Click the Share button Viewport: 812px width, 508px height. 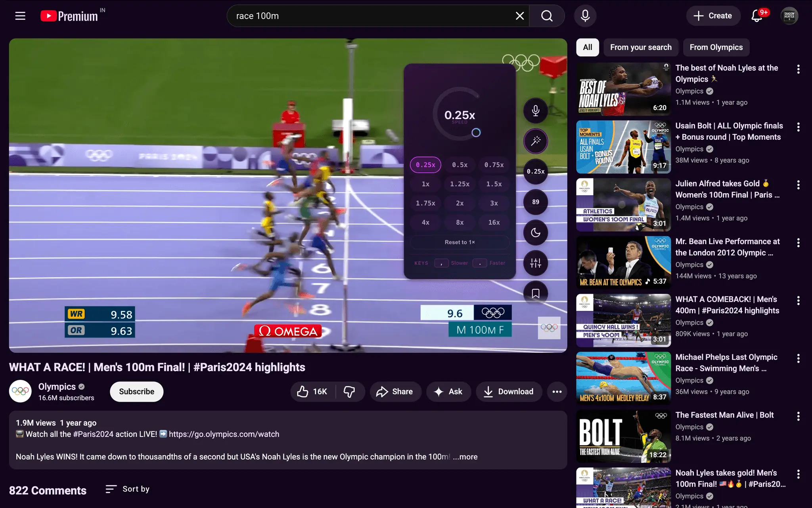tap(395, 392)
